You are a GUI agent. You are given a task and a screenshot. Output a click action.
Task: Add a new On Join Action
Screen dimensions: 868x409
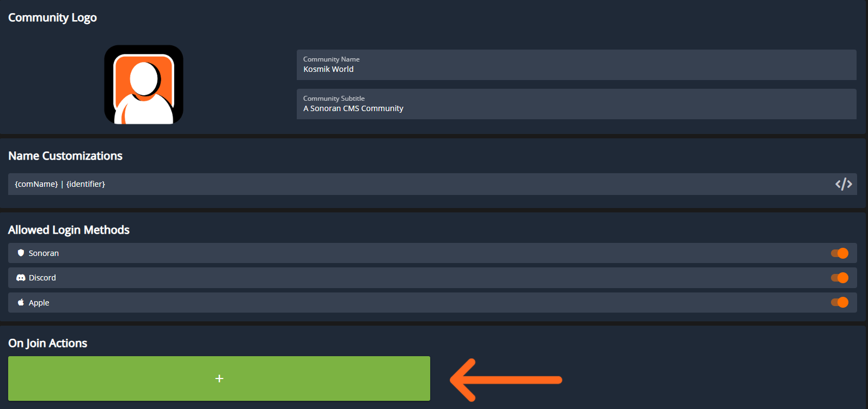click(219, 379)
